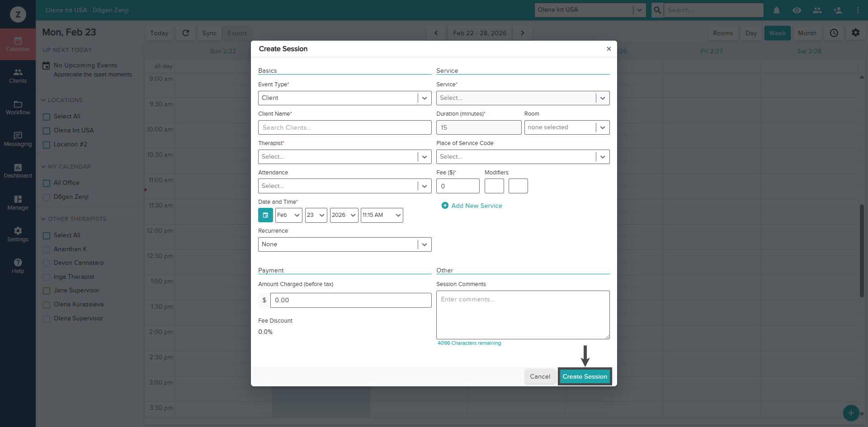Click the eye visibility icon in header

pos(797,10)
